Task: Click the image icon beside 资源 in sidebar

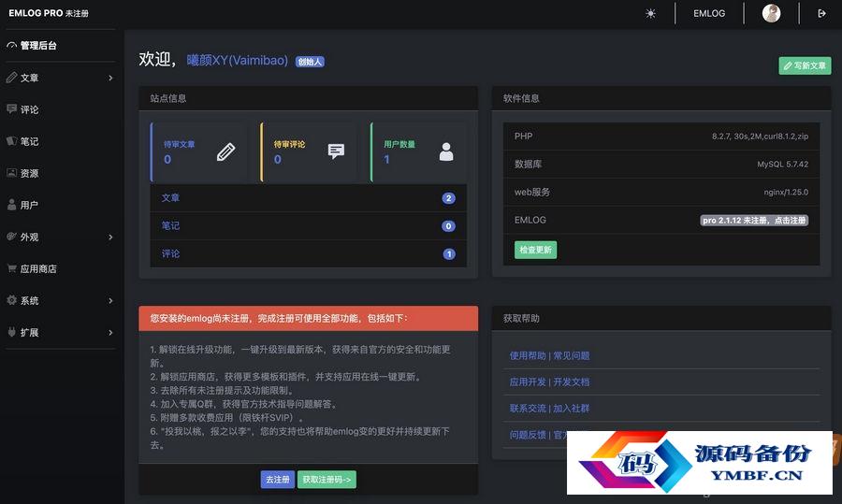Action: coord(11,172)
